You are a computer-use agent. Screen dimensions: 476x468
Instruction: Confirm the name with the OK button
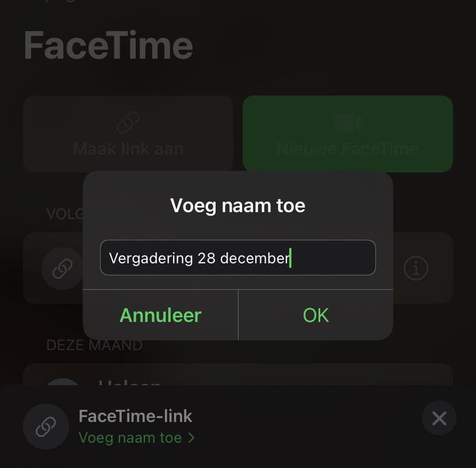(316, 315)
